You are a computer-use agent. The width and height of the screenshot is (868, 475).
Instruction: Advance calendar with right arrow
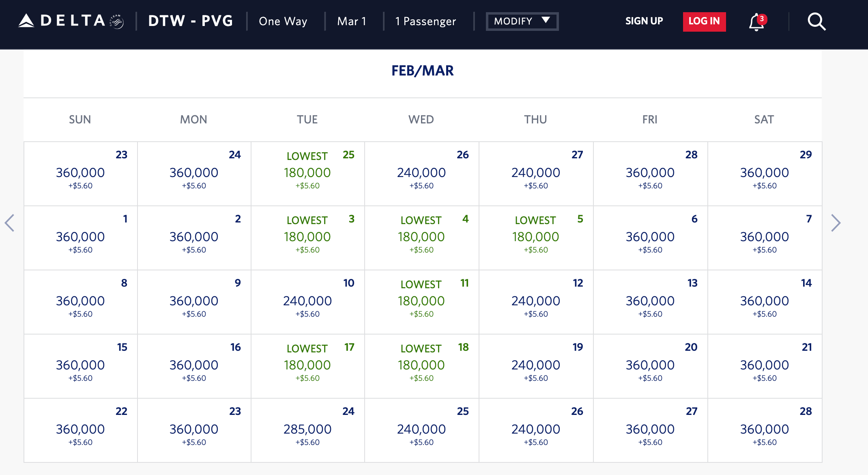coord(836,223)
